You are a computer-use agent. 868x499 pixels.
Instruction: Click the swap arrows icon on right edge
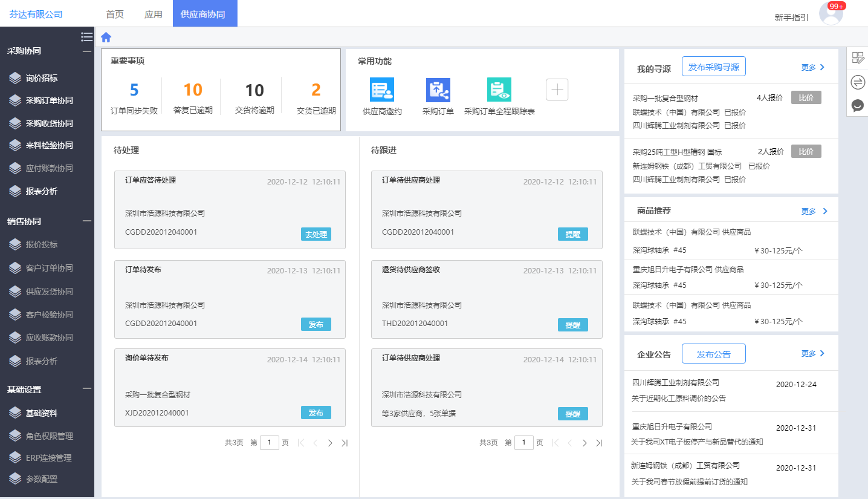[x=858, y=82]
